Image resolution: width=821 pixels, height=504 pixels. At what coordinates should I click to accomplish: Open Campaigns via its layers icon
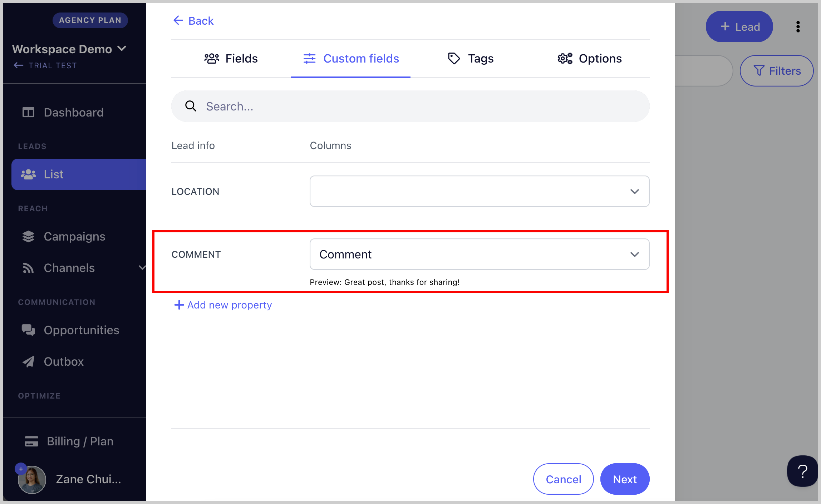pyautogui.click(x=28, y=236)
